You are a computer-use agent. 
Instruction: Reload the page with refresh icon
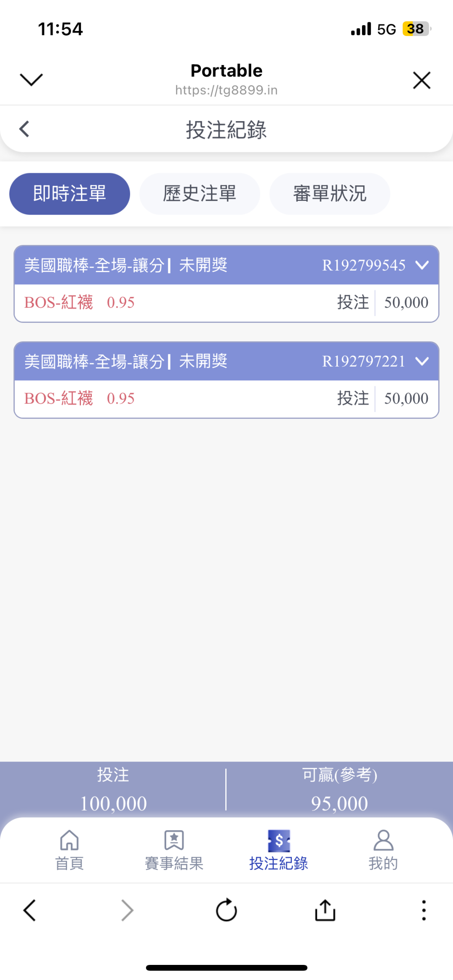click(x=226, y=910)
